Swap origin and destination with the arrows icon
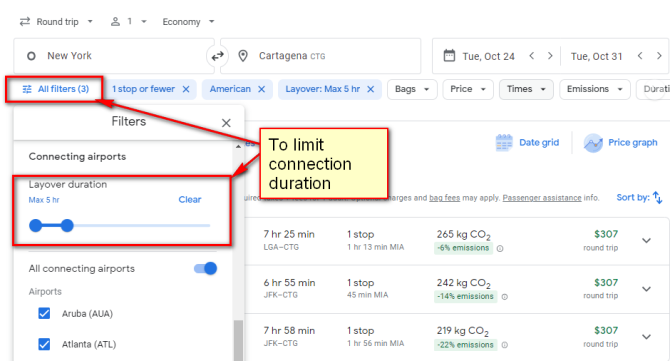This screenshot has width=670, height=361. click(217, 56)
